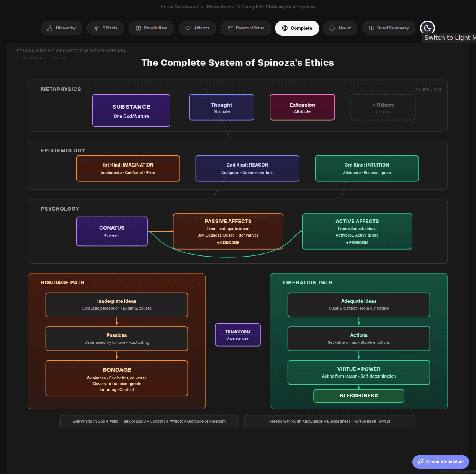
Task: Click the info icon on About button
Action: 332,28
